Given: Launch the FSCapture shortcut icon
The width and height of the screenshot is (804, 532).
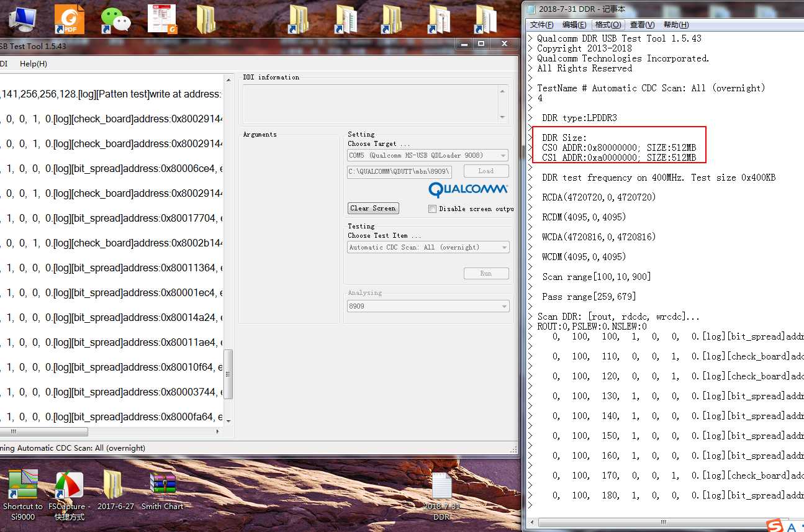Looking at the screenshot, I should point(69,495).
